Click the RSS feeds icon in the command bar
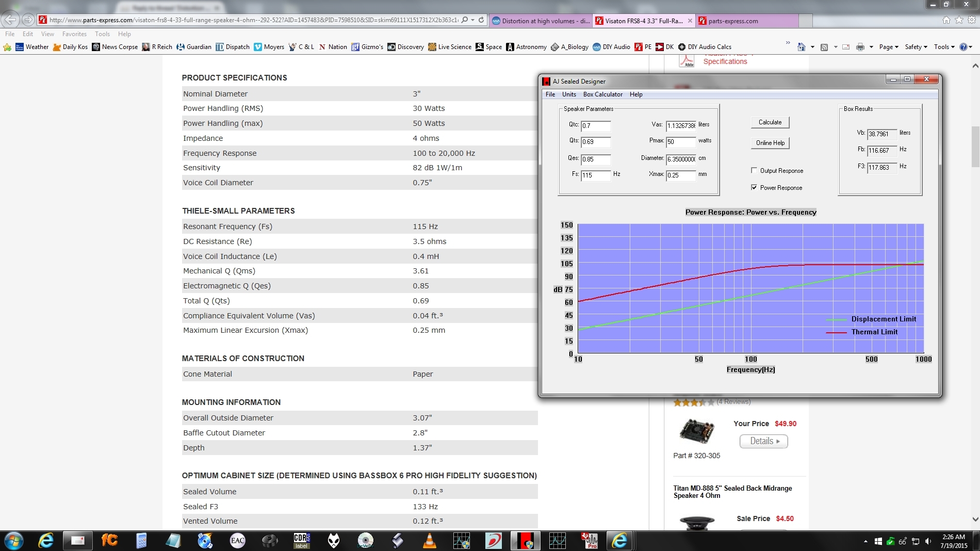 [824, 47]
